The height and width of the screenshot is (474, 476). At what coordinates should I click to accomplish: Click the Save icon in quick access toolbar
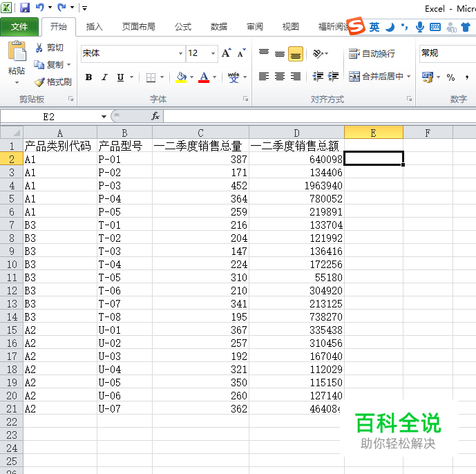[x=25, y=8]
